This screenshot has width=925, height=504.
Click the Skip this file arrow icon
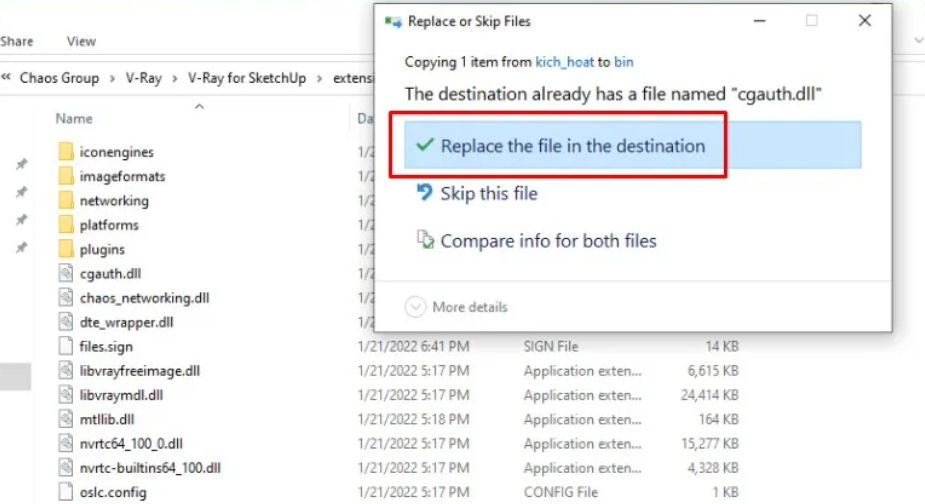click(x=424, y=193)
